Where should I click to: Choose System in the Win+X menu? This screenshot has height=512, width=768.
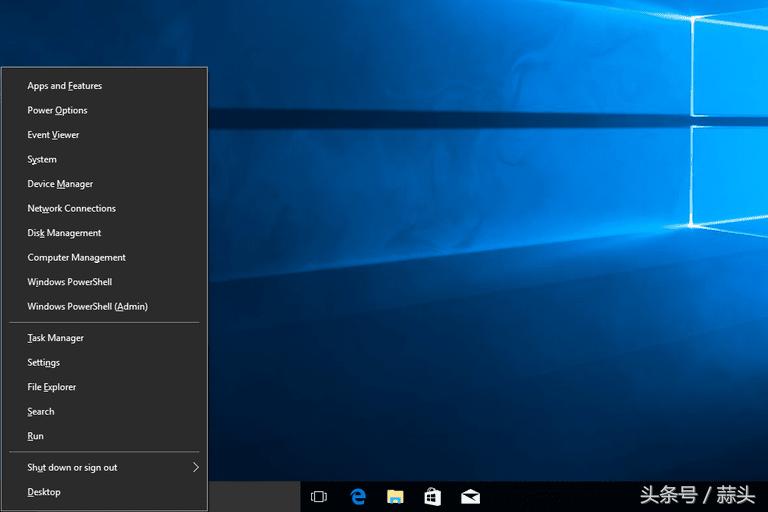point(104,159)
